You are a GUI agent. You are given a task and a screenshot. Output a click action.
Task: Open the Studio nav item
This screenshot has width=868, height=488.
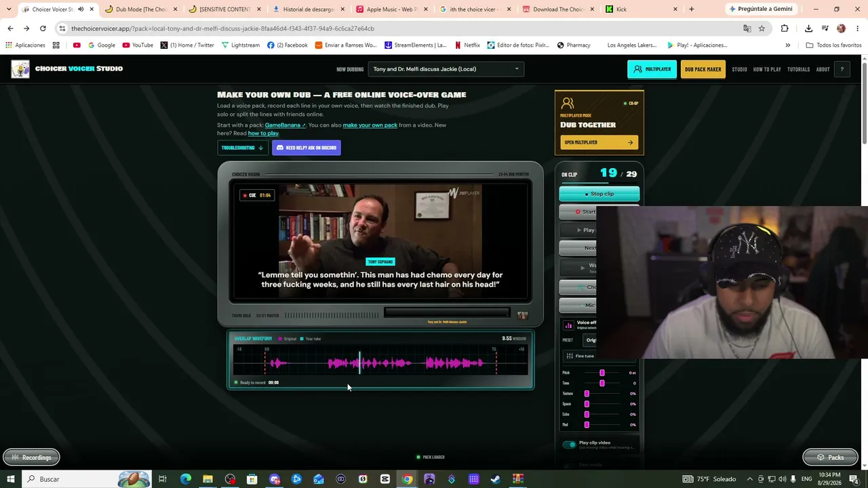click(739, 69)
